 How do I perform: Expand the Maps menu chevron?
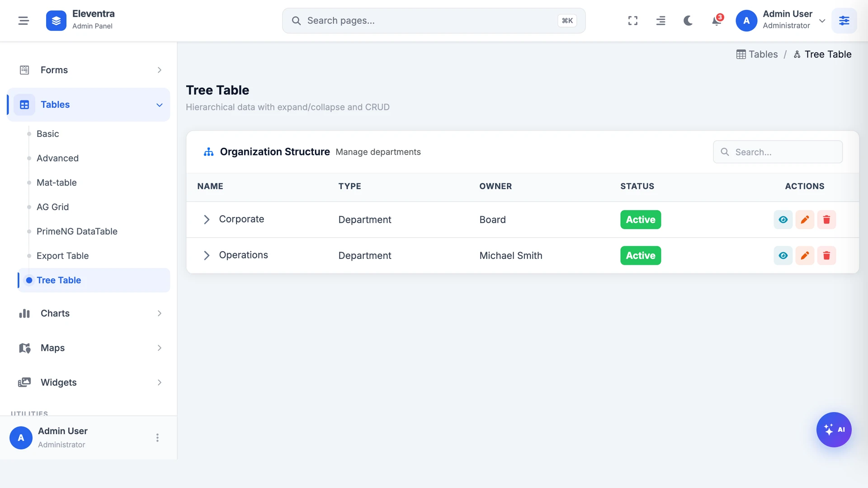[x=160, y=348]
